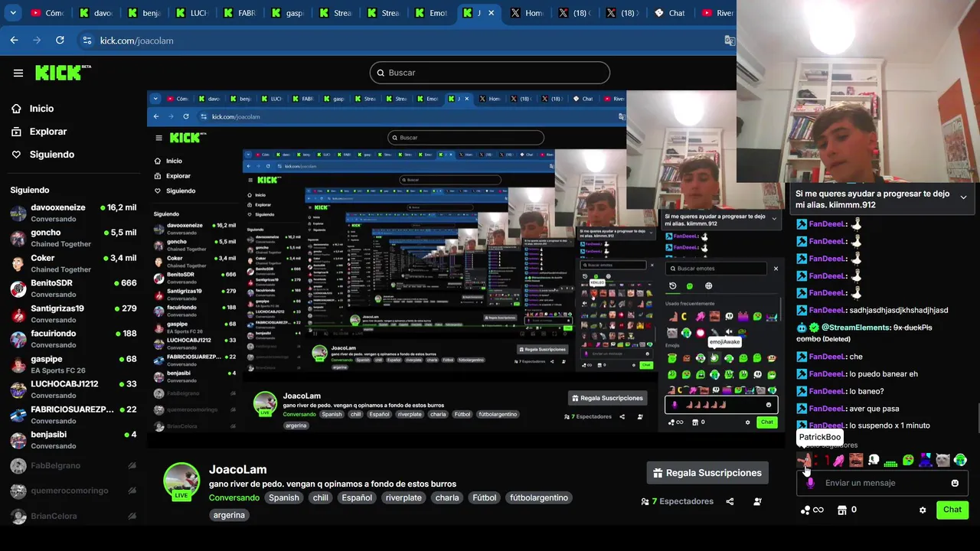Click the purple microphone icon in chat
Image resolution: width=980 pixels, height=551 pixels.
(810, 483)
